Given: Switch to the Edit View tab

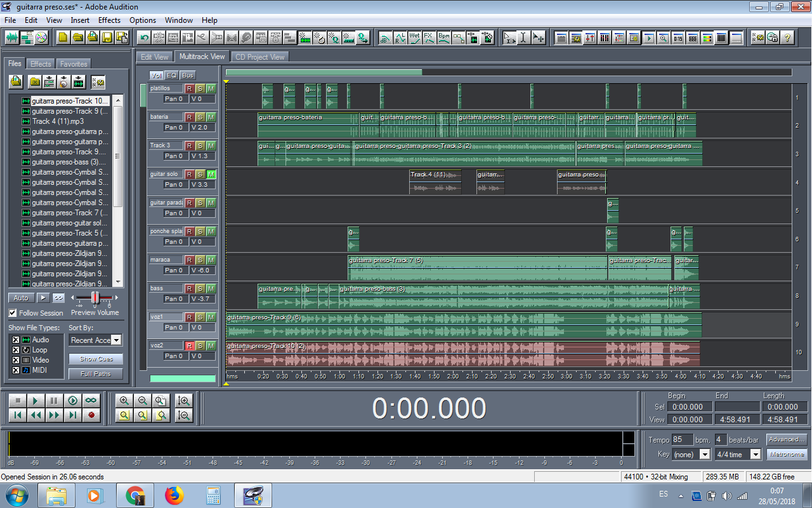Looking at the screenshot, I should pos(155,57).
